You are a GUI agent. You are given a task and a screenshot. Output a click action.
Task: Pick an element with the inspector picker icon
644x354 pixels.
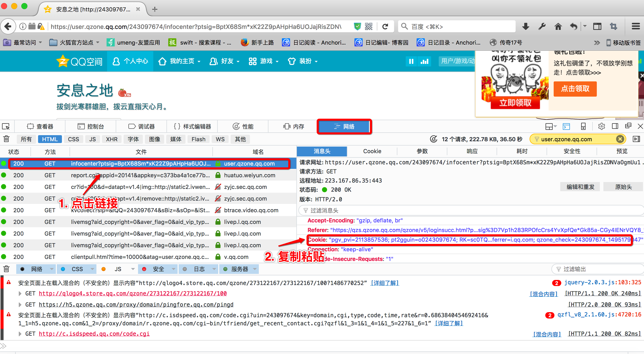pyautogui.click(x=6, y=127)
